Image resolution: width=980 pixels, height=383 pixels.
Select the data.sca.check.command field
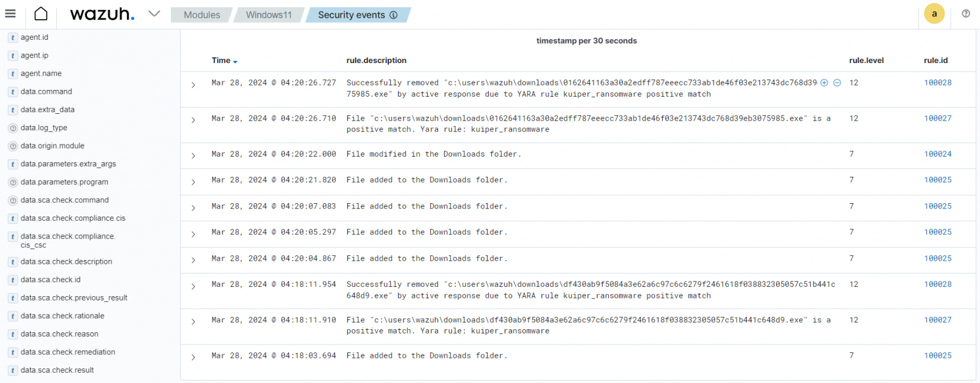coord(64,200)
